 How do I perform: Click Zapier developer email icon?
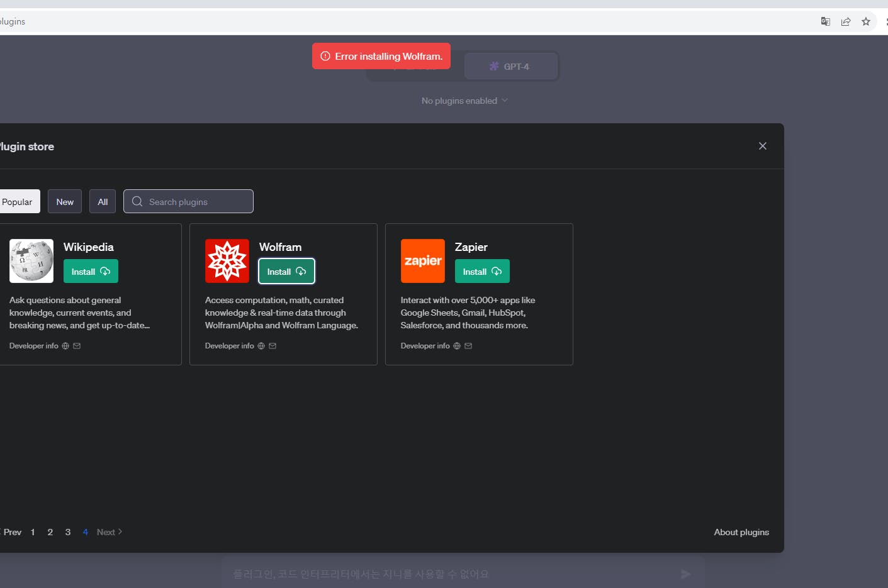pyautogui.click(x=468, y=346)
